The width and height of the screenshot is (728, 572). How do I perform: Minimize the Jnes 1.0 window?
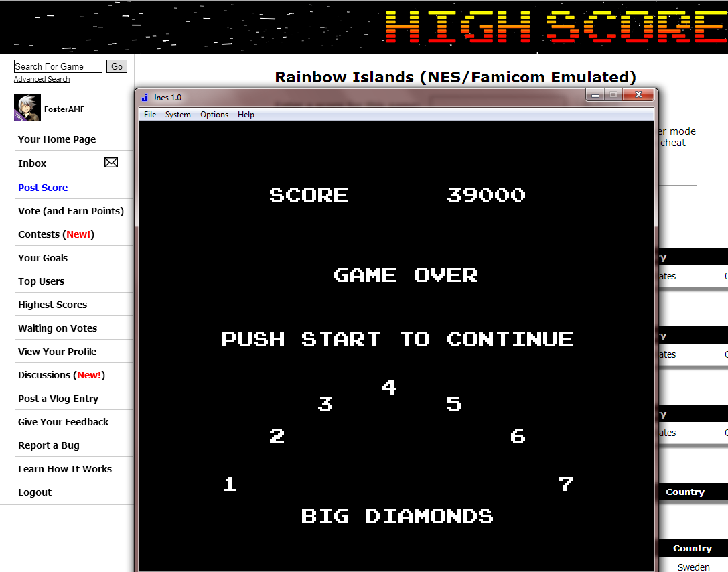(x=595, y=94)
